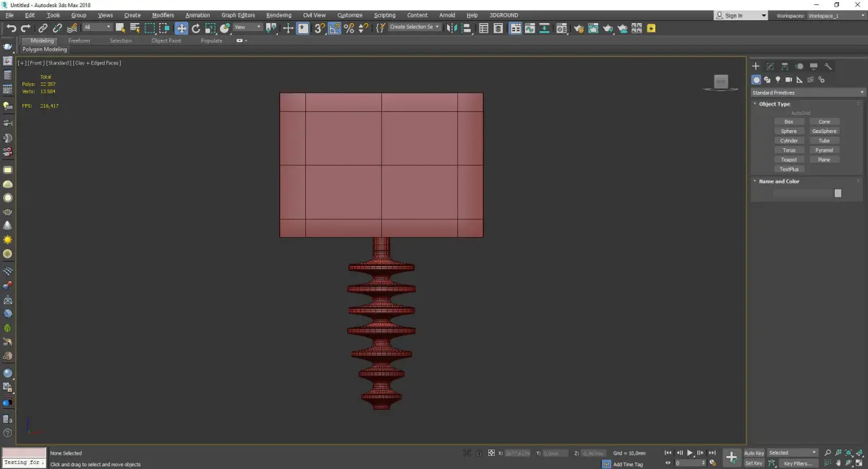Image resolution: width=868 pixels, height=469 pixels.
Task: Click the ViewCube in the viewport
Action: pyautogui.click(x=720, y=82)
